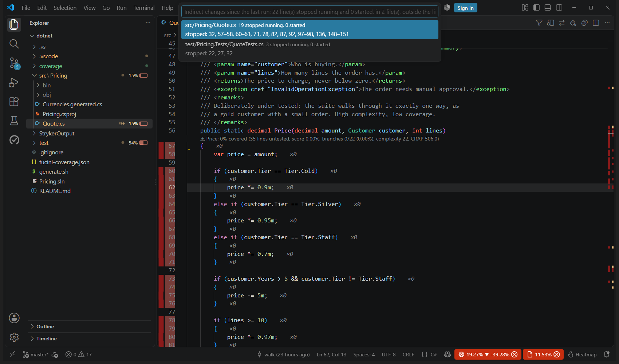Screen dimensions: 619x364
Task: Expand the test folder
Action: 34,143
